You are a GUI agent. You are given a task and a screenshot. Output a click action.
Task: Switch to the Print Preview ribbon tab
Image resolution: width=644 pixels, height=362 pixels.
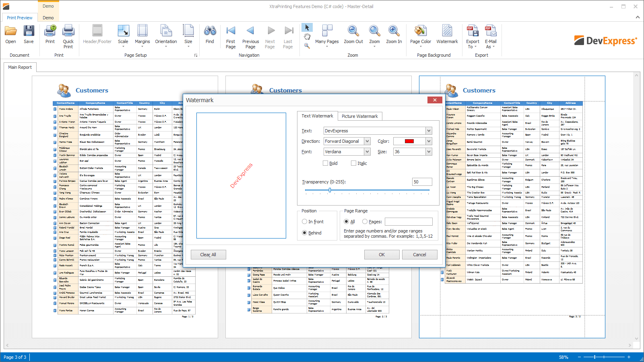(19, 18)
